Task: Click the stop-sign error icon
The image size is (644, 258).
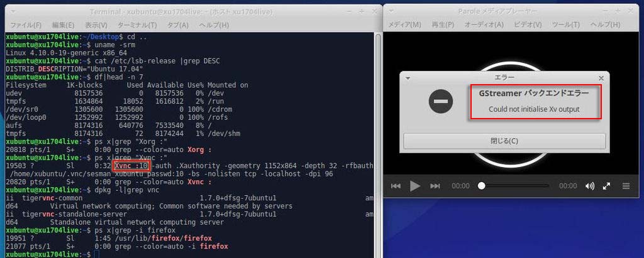Action: (441, 101)
